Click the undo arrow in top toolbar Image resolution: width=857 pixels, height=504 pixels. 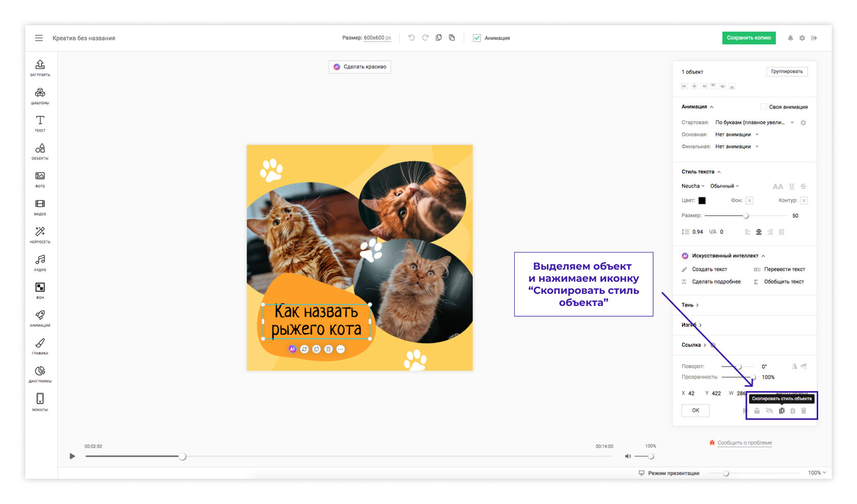(411, 38)
